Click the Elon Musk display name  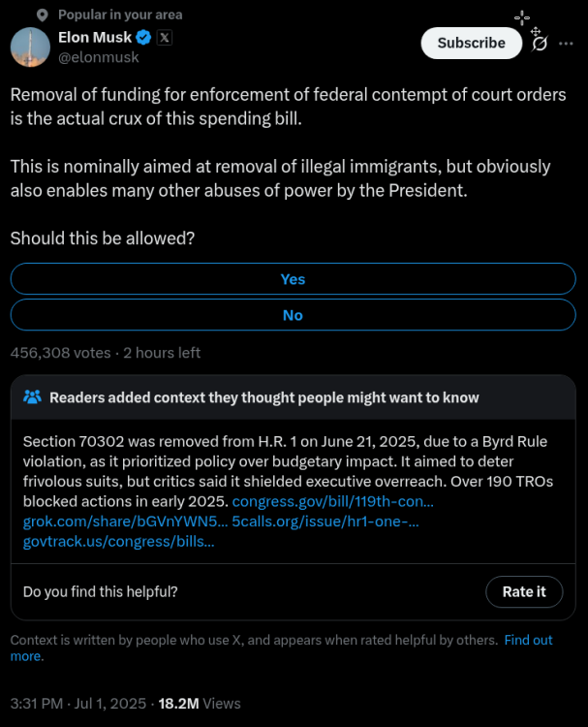point(95,37)
